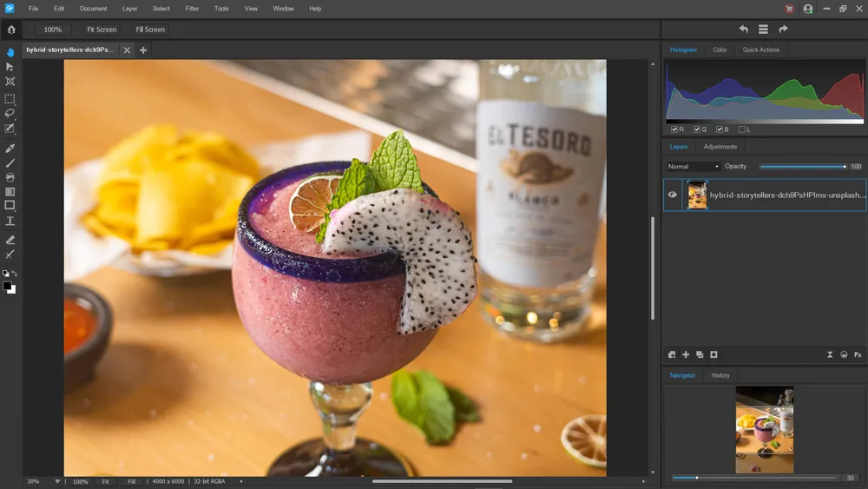The width and height of the screenshot is (868, 489).
Task: Close the hybrid-storytellers document tab
Action: (127, 50)
